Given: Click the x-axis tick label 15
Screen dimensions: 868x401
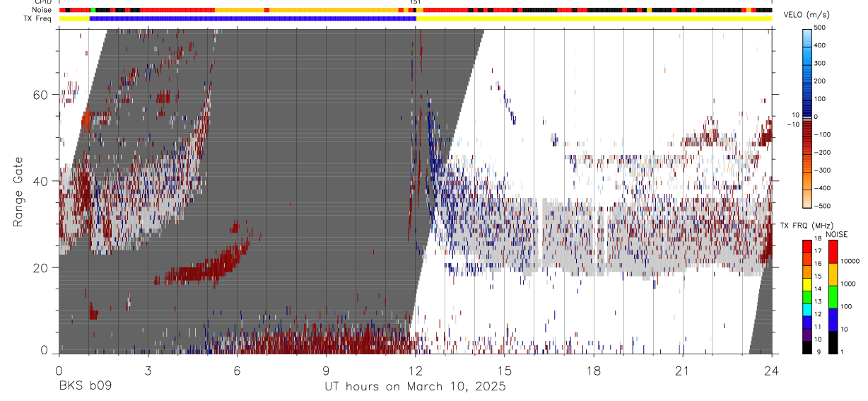Looking at the screenshot, I should point(505,370).
